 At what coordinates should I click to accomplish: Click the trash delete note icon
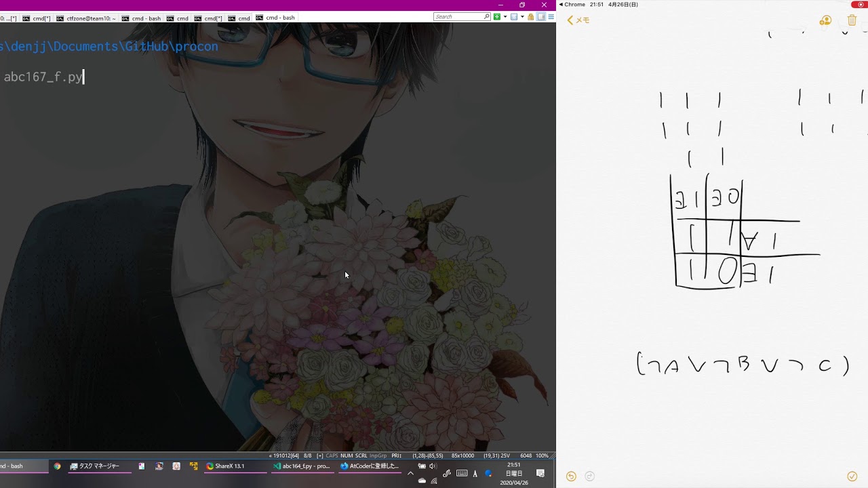pos(853,21)
